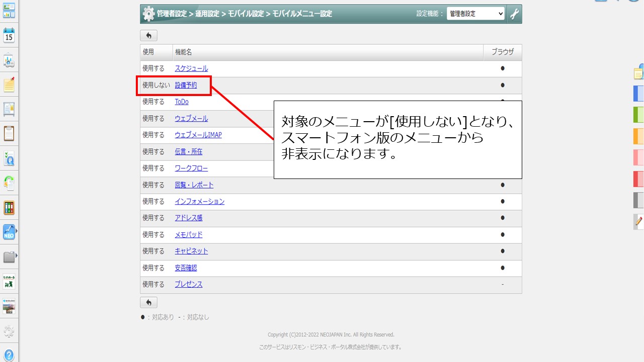The height and width of the screenshot is (362, 644).
Task: Click the green refresh document sidebar icon
Action: 9,183
